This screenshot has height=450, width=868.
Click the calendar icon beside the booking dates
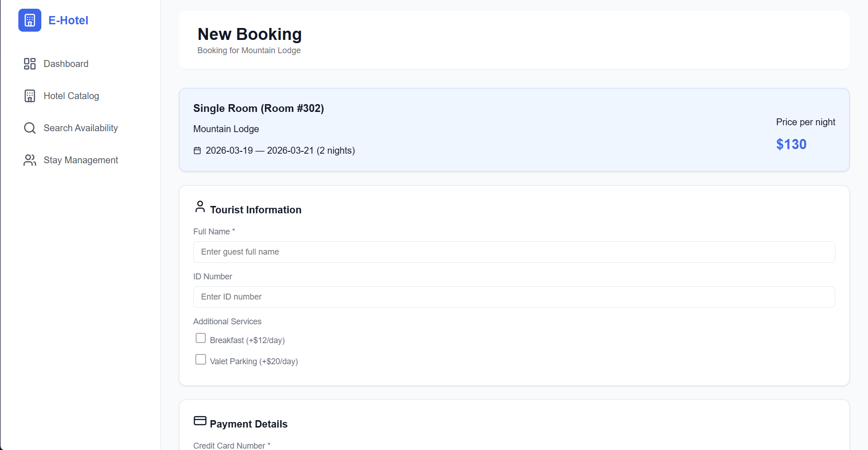coord(197,150)
